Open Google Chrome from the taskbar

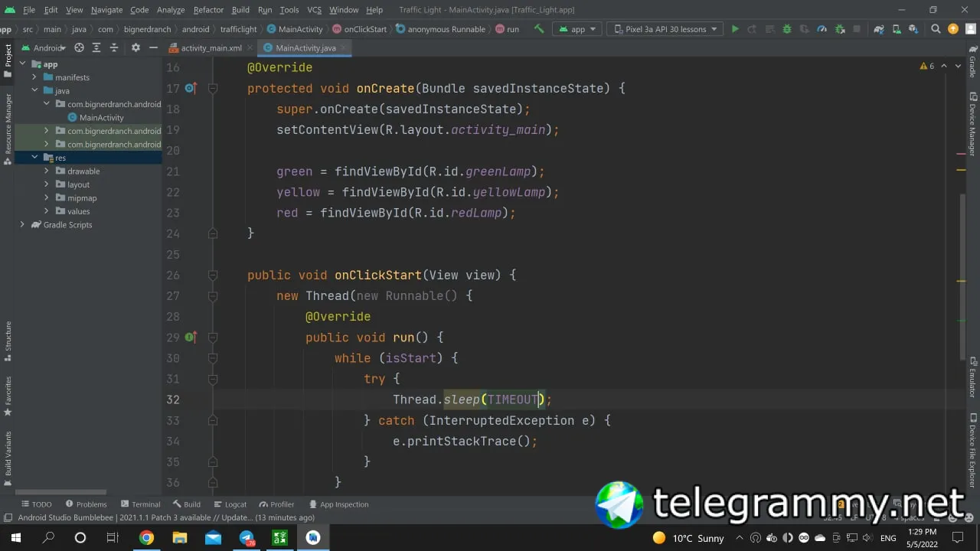click(146, 538)
